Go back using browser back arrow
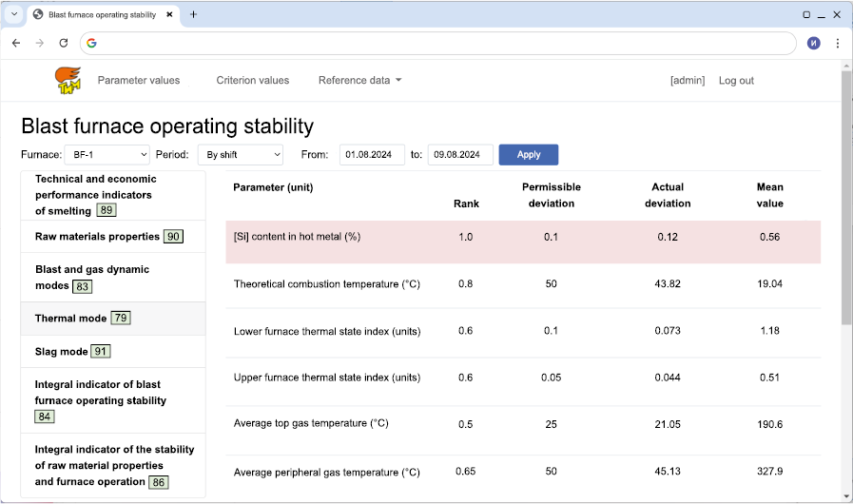 click(x=16, y=43)
